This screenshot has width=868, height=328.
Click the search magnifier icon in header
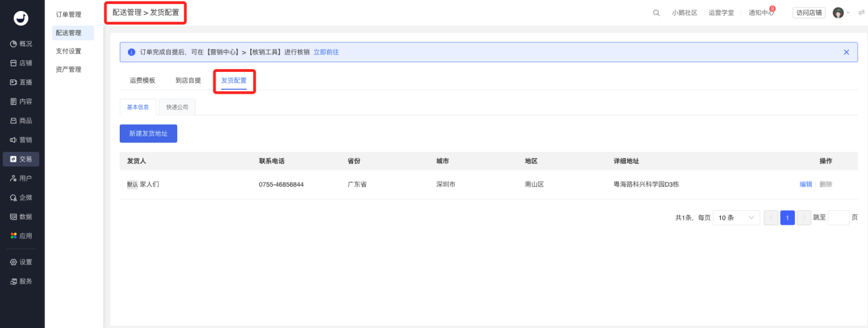pos(657,13)
